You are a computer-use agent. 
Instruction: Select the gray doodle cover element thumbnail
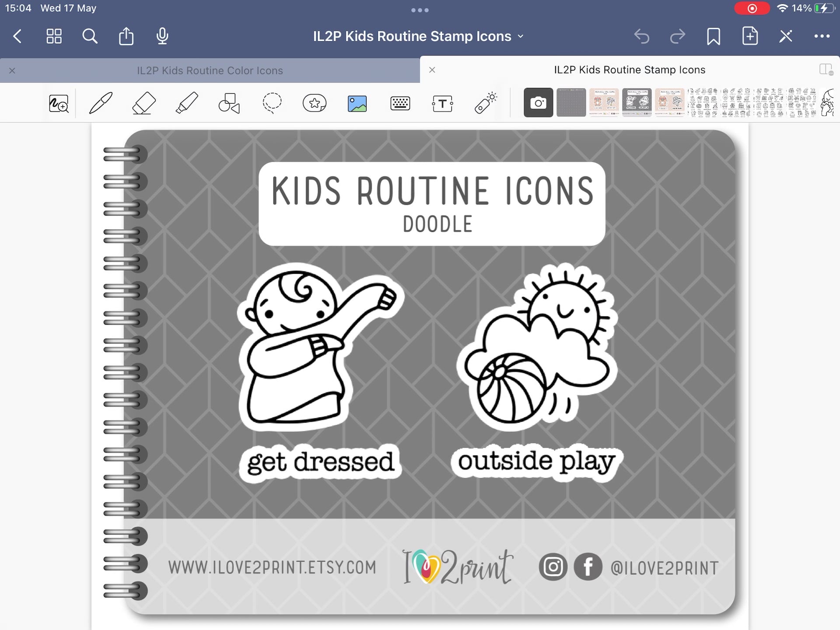(637, 103)
